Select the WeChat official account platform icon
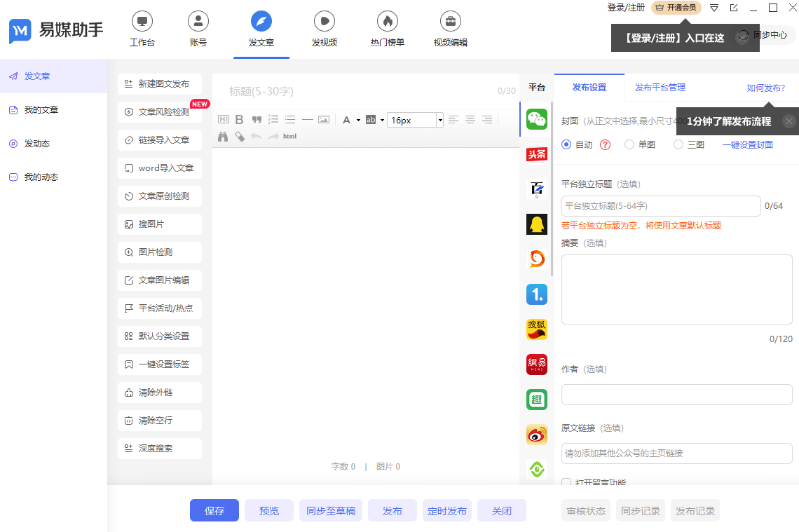Screen dimensions: 799x532 [x=536, y=119]
